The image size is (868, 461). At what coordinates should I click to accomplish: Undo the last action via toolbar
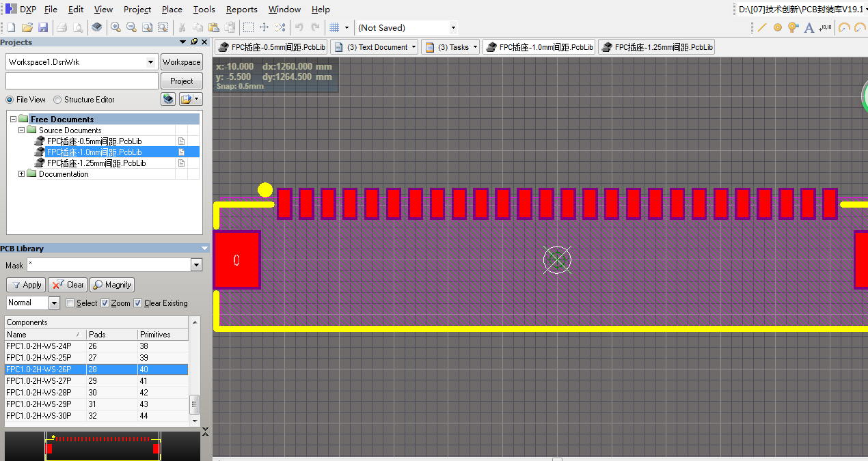(x=299, y=27)
